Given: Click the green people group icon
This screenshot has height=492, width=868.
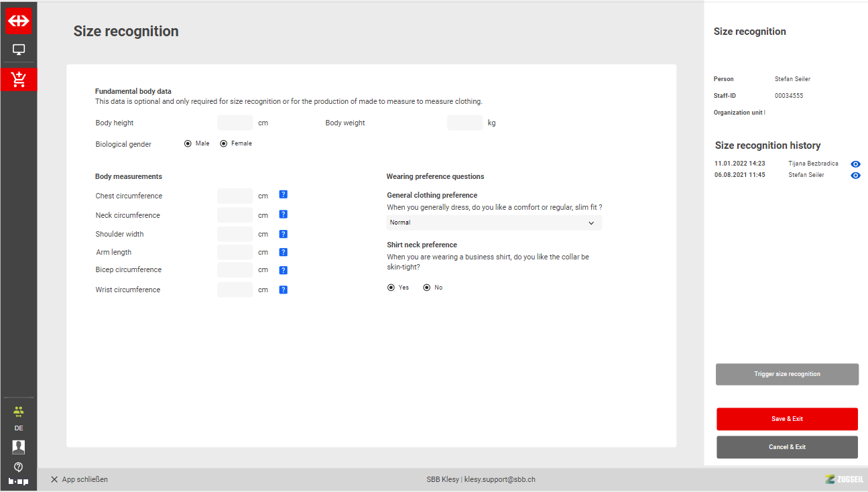Looking at the screenshot, I should 19,411.
